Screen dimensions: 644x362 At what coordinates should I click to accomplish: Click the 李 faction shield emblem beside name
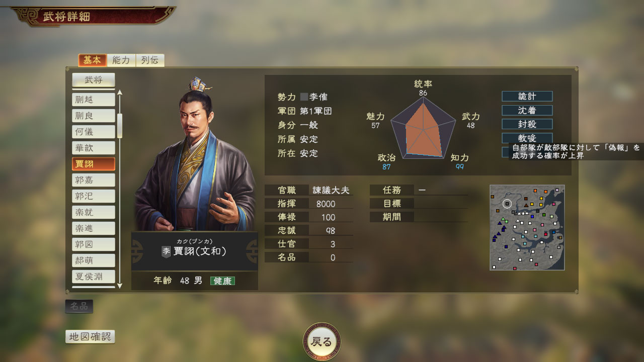point(166,250)
